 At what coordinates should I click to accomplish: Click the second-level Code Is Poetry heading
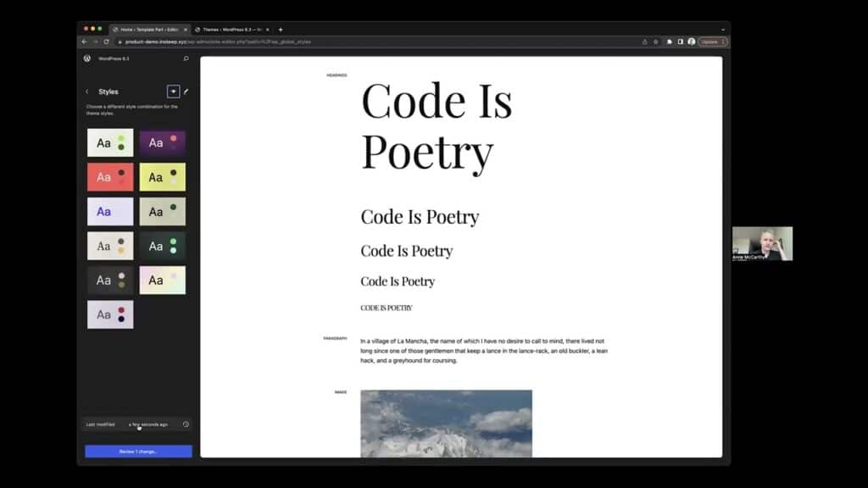(x=420, y=216)
